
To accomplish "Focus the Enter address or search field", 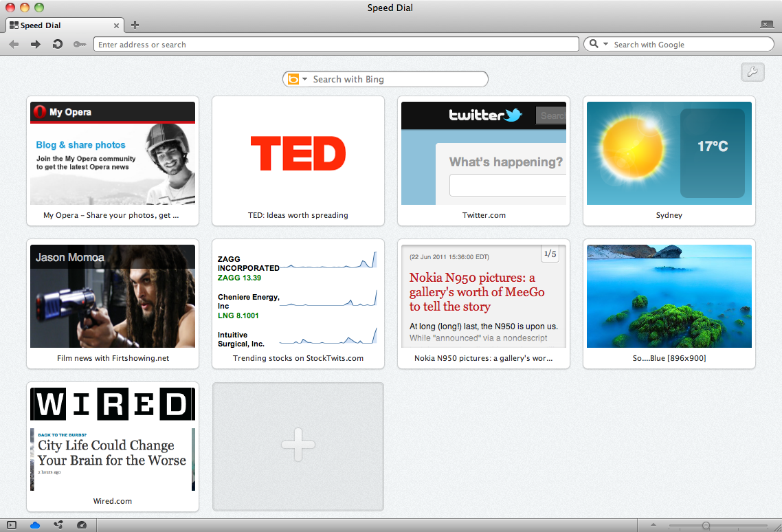I will [x=336, y=45].
